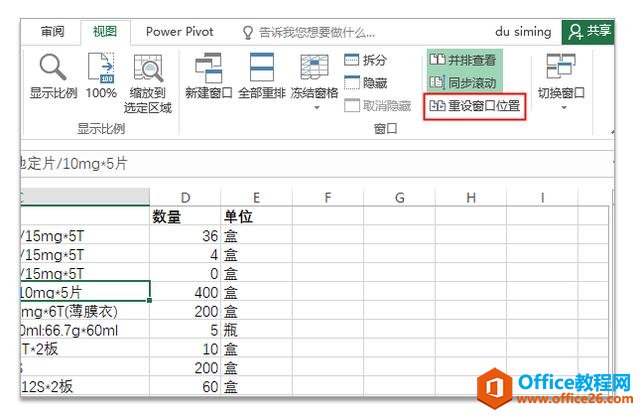Select the cell with quantity 10
The image size is (640, 416).
point(185,349)
